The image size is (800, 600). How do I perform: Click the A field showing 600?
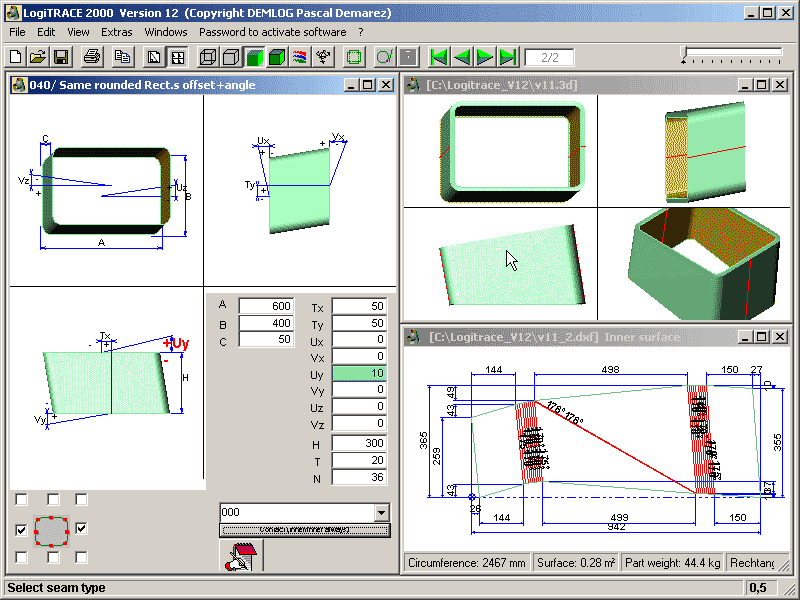[x=266, y=306]
